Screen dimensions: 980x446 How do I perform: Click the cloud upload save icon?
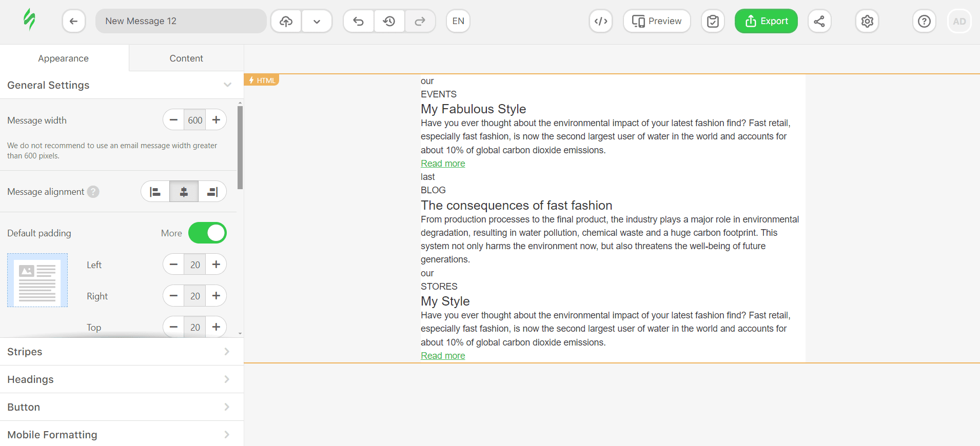(x=286, y=21)
